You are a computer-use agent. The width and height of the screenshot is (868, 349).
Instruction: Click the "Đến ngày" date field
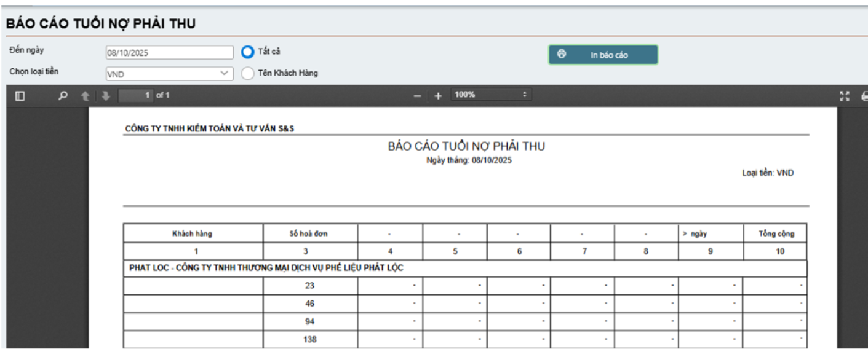pos(170,52)
